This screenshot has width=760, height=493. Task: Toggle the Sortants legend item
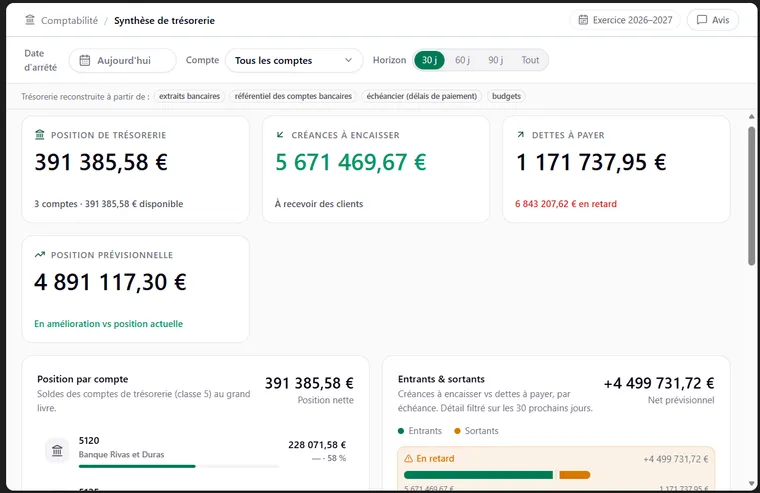pos(476,431)
